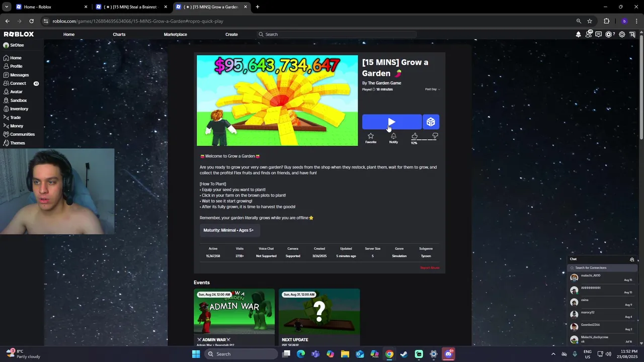The height and width of the screenshot is (362, 644).
Task: Open chat with malachi_Alt10
Action: pyautogui.click(x=602, y=278)
